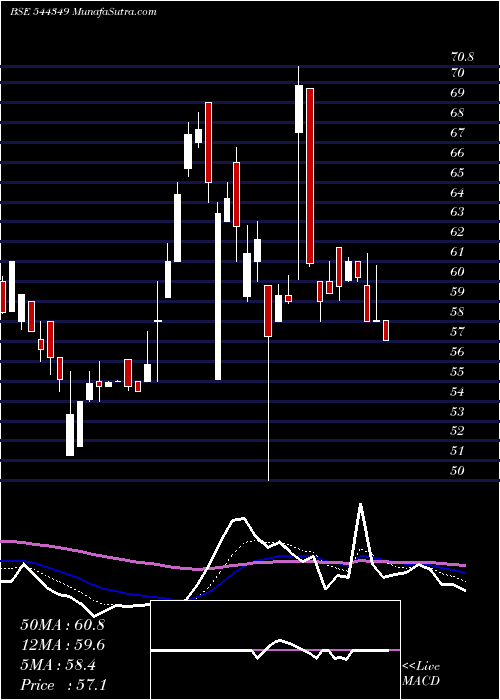Screen dimensions: 500x700
Task: Click the <<Live MACD label
Action: (421, 674)
